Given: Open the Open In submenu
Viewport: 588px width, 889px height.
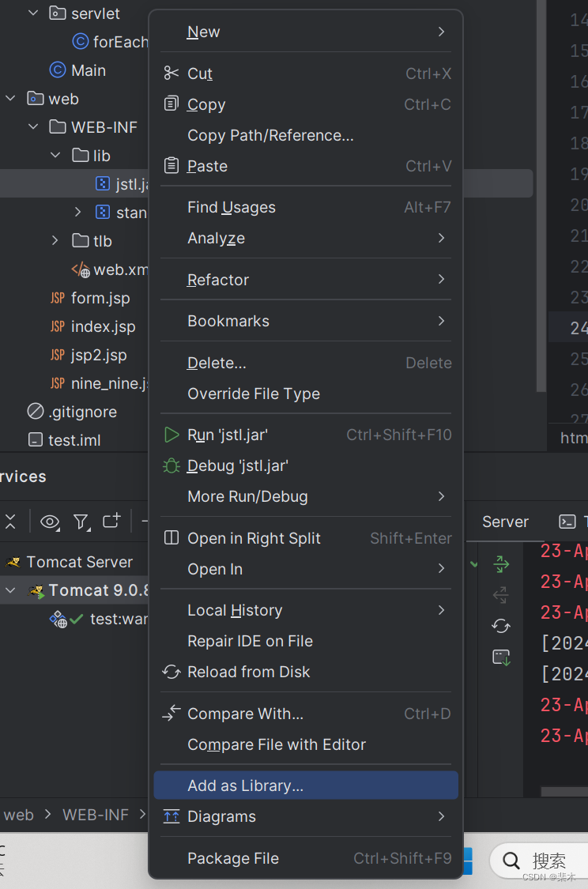Looking at the screenshot, I should click(x=306, y=569).
